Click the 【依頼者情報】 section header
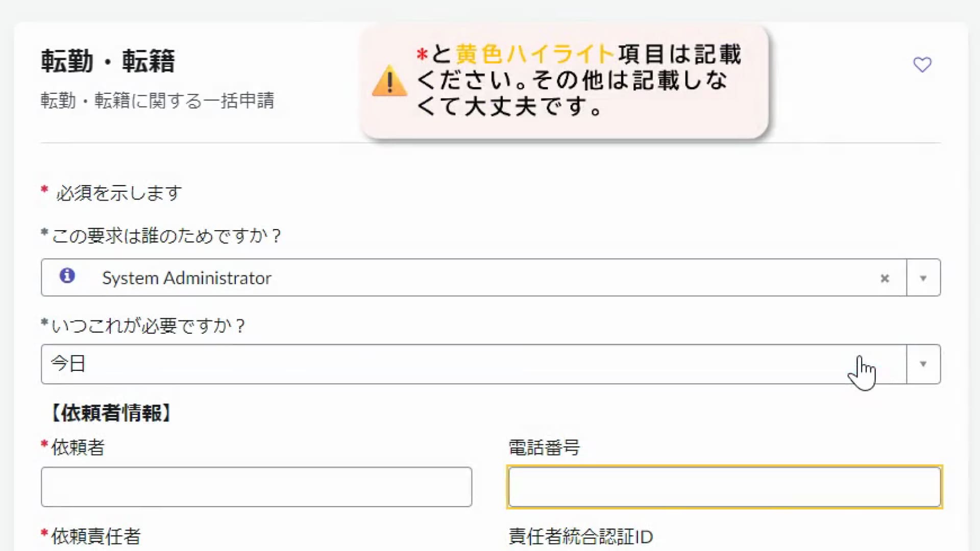Image resolution: width=980 pixels, height=551 pixels. point(111,413)
